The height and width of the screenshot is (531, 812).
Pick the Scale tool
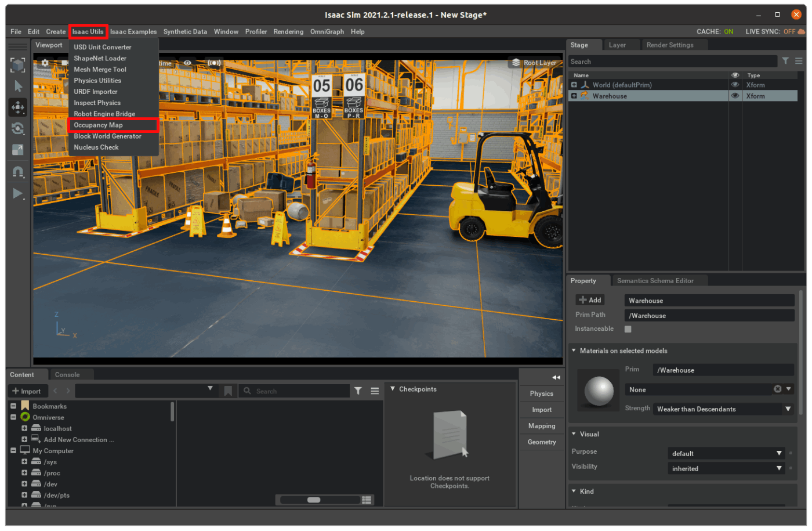click(x=18, y=150)
